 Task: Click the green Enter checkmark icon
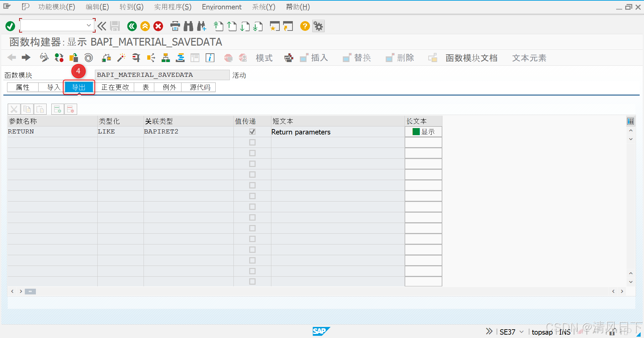click(10, 26)
